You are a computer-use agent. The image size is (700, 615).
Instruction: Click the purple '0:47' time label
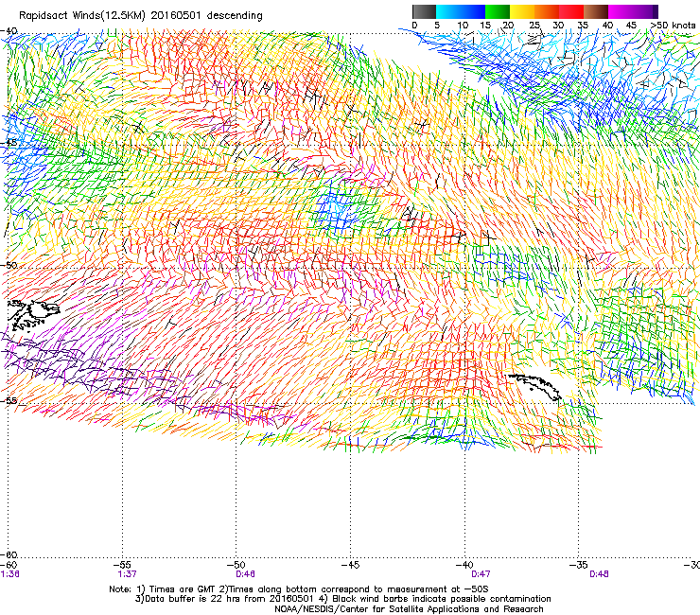coord(481,574)
